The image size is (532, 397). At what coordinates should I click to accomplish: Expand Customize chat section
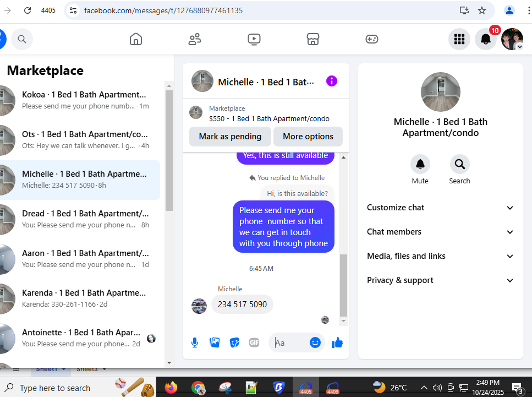click(440, 208)
